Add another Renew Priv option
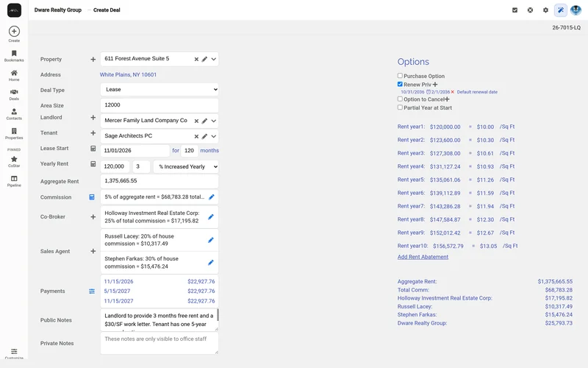The image size is (588, 368). (x=435, y=85)
